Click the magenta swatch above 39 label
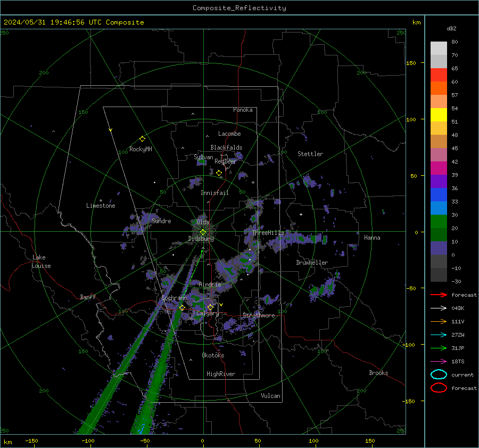Screen dimensions: 479x448 coord(439,168)
